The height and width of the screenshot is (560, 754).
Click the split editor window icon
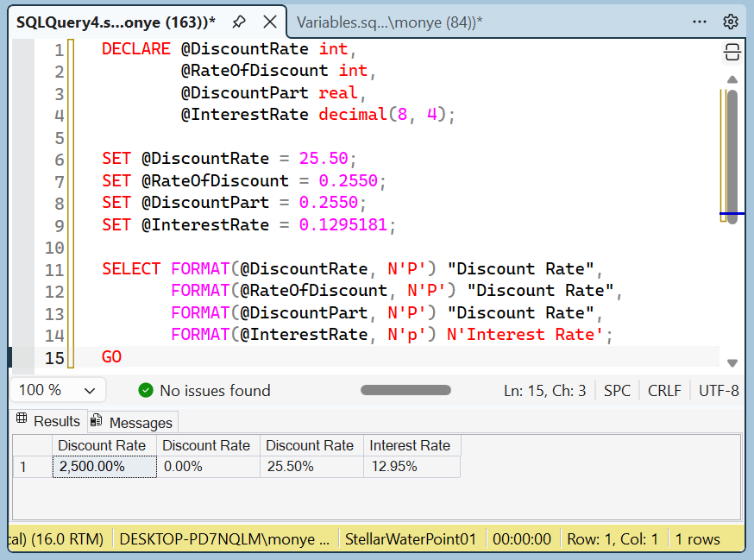pos(732,52)
